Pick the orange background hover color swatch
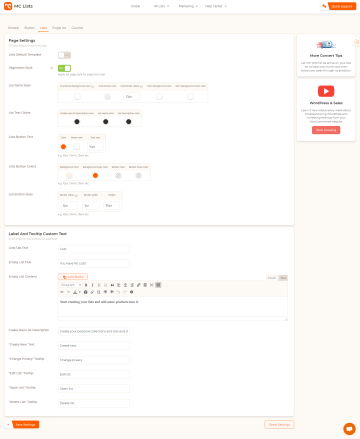Screen dimensions: 360x439 point(95,175)
